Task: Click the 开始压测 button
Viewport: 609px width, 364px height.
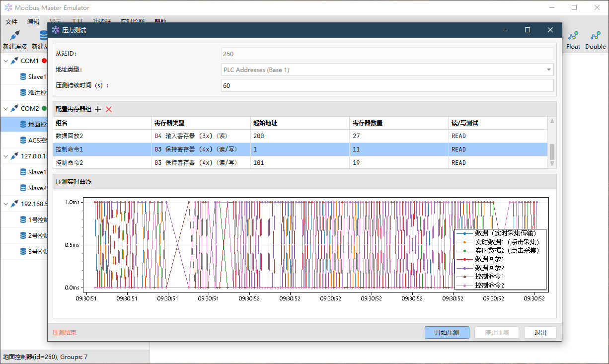Action: [447, 333]
